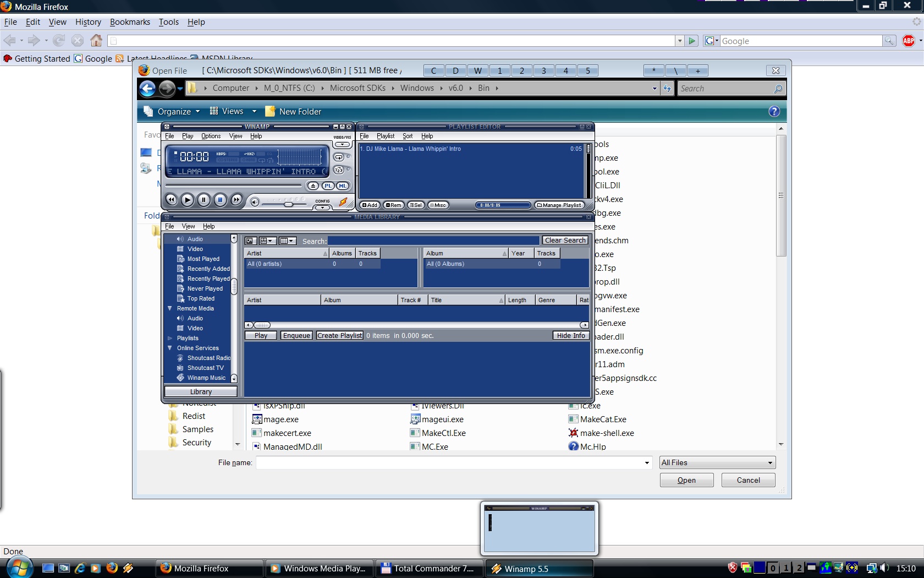Click the Firefox Home toolbar icon
This screenshot has height=578, width=924.
(96, 40)
